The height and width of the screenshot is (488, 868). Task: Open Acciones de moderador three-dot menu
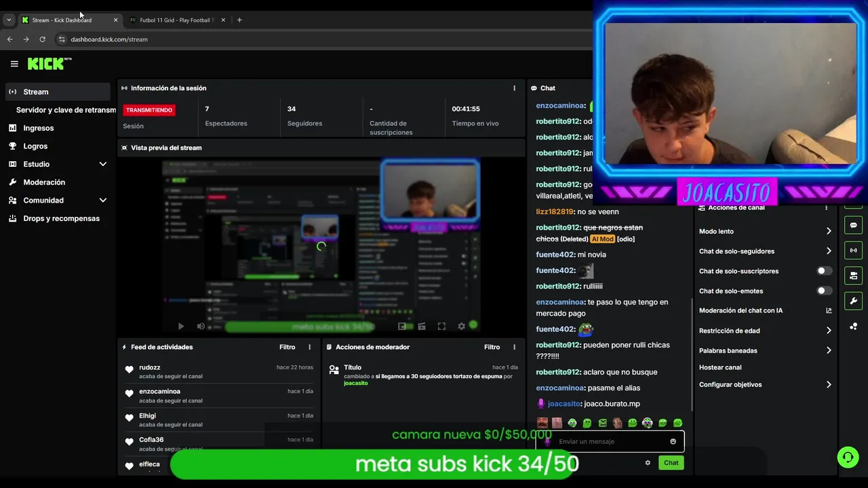point(514,347)
